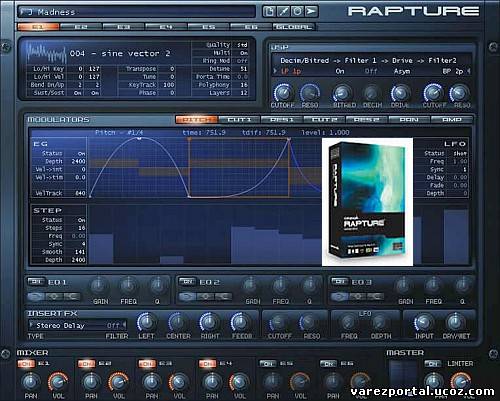Click the arrow right of Insert FX filter Off
Screen dimensions: 500x401
coord(125,325)
